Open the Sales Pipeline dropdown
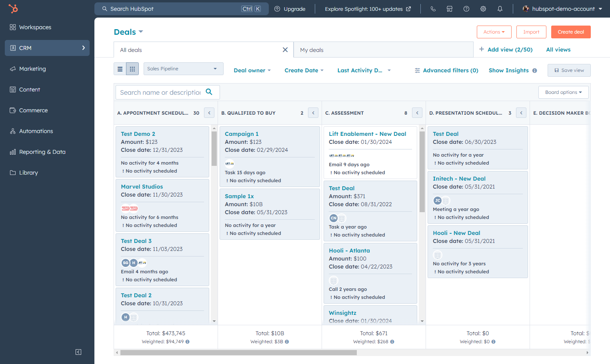 click(x=183, y=69)
